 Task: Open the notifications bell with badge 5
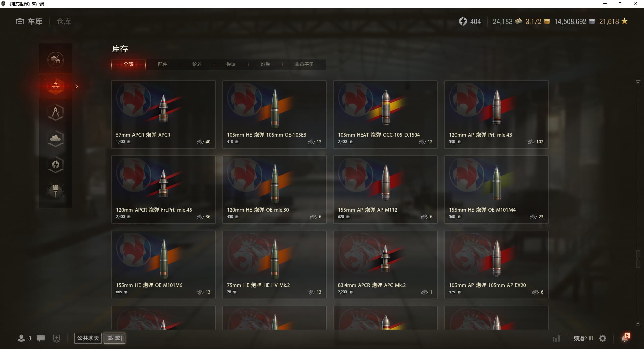click(625, 338)
